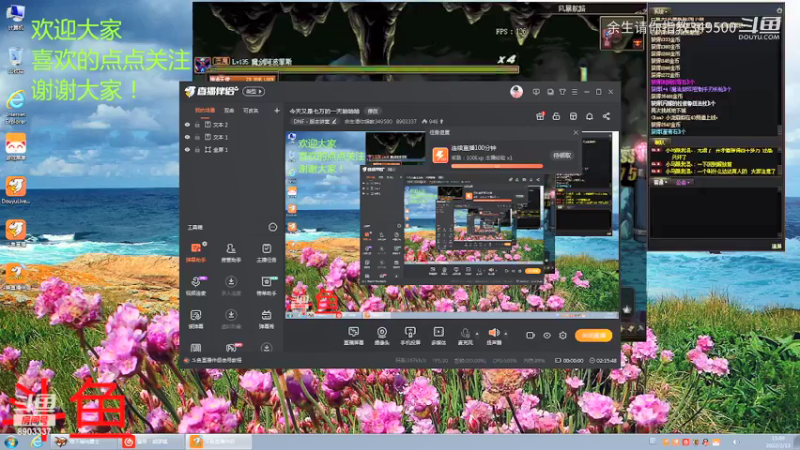This screenshot has height=450, width=800.
Task: Open Internet Explorer desktop shortcut
Action: pyautogui.click(x=15, y=107)
